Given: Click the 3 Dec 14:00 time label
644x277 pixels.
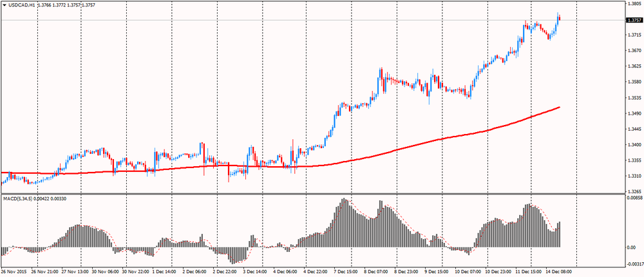Looking at the screenshot, I should pos(254,272).
